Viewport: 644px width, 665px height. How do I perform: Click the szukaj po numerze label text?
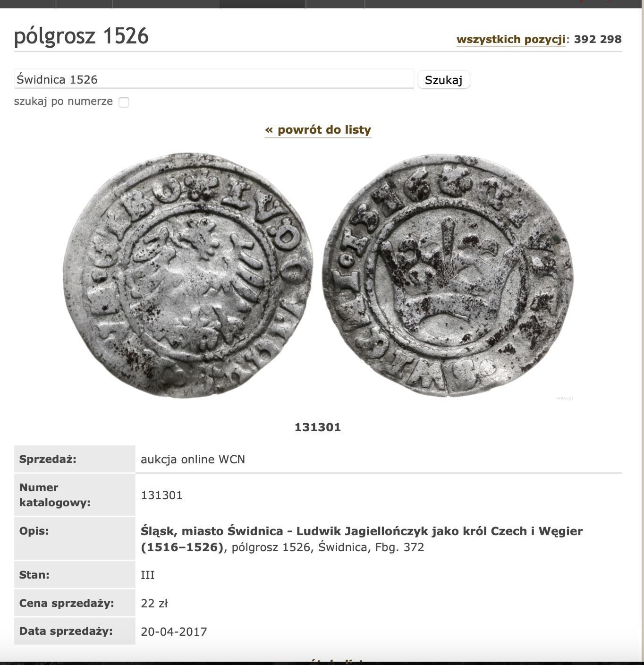(x=63, y=101)
